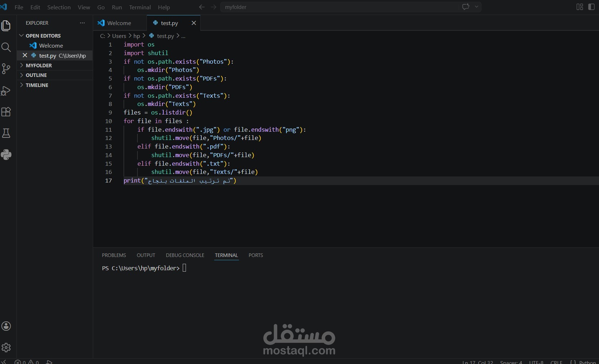Go back with the left arrow
Screen dimensions: 599x364
coord(202,7)
